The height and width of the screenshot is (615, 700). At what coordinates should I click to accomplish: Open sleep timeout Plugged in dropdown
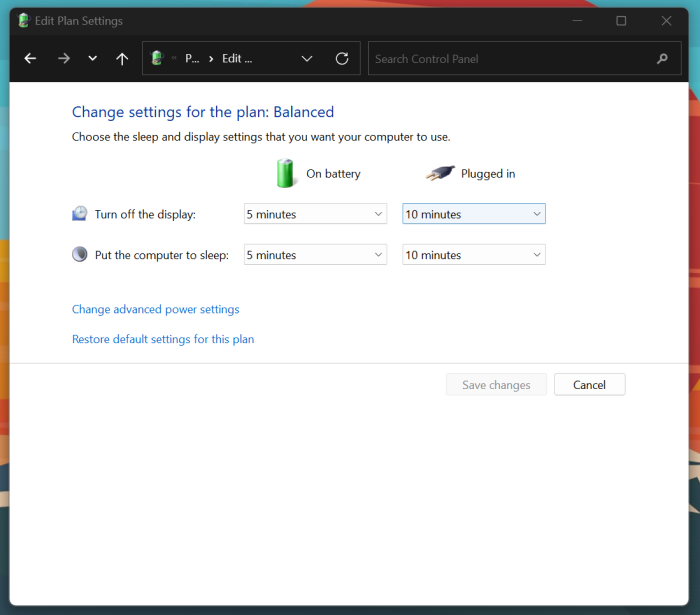[474, 254]
